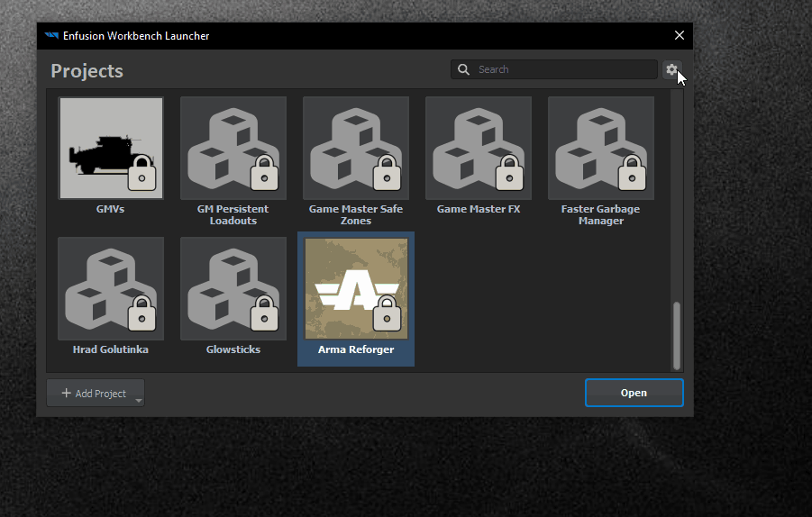Viewport: 812px width, 517px height.
Task: Select the Faster Garbage Manager project icon
Action: [x=601, y=148]
